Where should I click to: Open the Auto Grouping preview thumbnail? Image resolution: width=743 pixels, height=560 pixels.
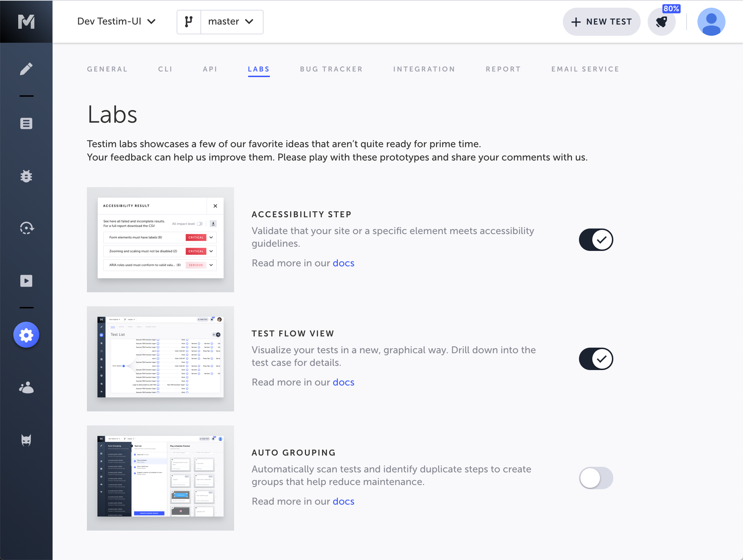161,478
